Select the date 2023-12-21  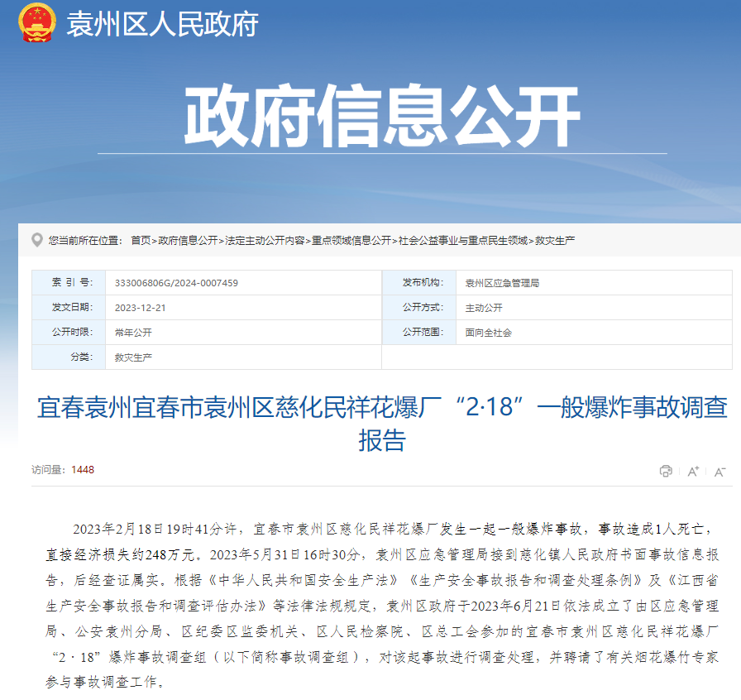(x=141, y=308)
